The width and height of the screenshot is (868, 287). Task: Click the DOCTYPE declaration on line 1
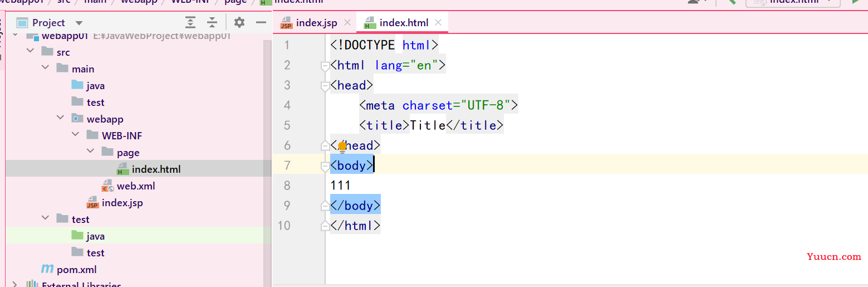[x=384, y=45]
